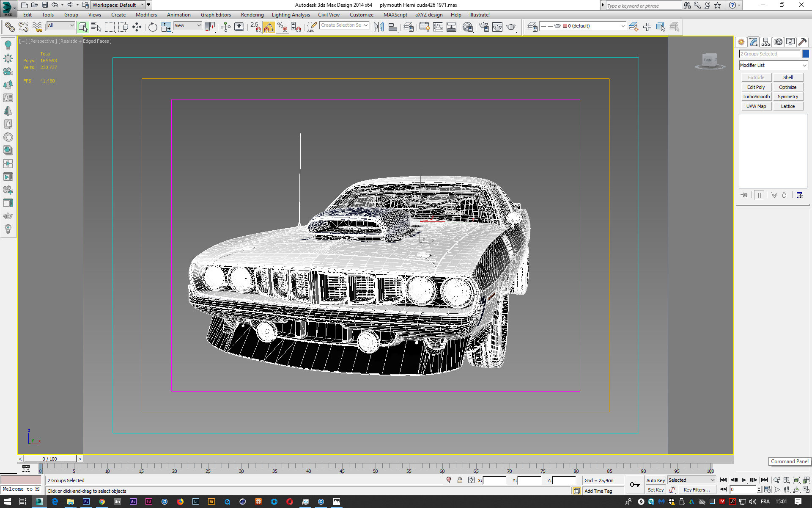Click the ViewCube in viewport
812x508 pixels.
tap(710, 61)
